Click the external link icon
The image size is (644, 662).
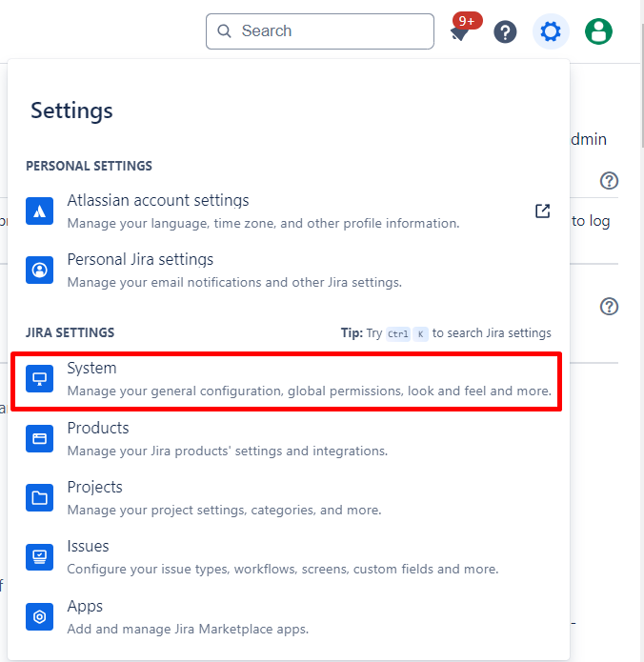[543, 211]
